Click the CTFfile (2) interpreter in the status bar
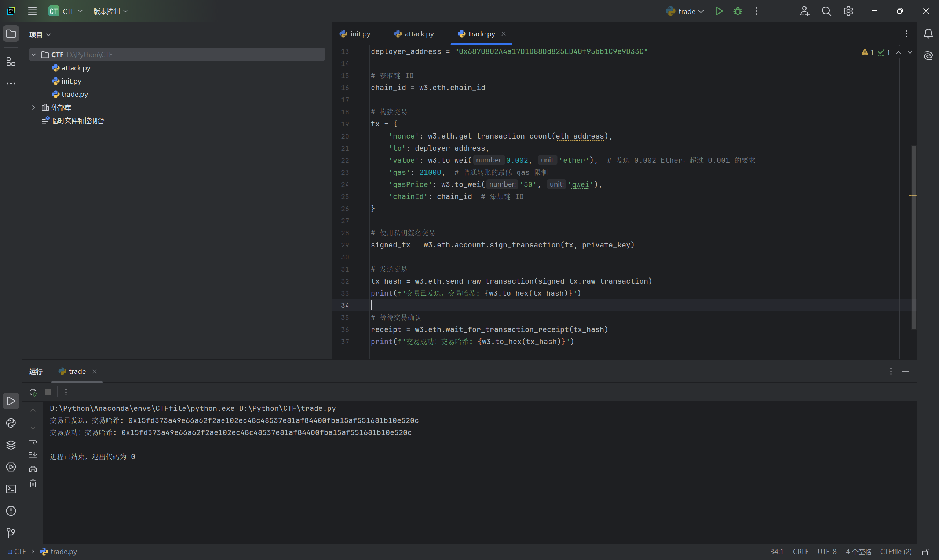The image size is (939, 560). [x=896, y=552]
